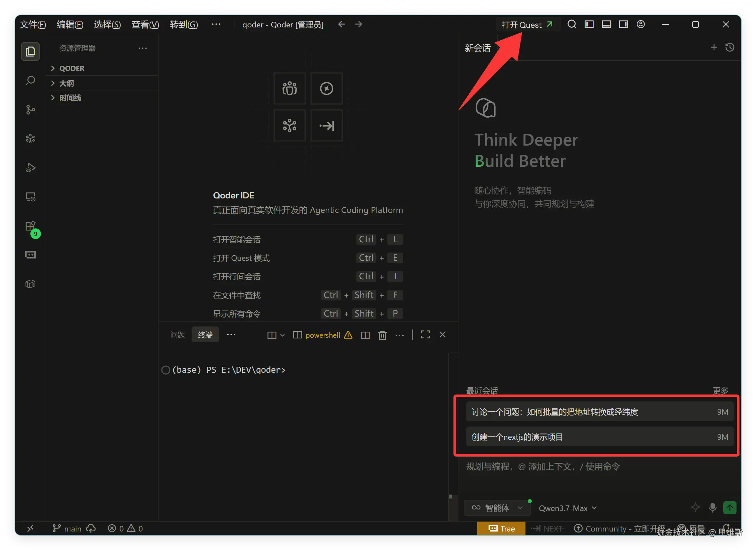
Task: Go back with the left arrow
Action: (341, 24)
